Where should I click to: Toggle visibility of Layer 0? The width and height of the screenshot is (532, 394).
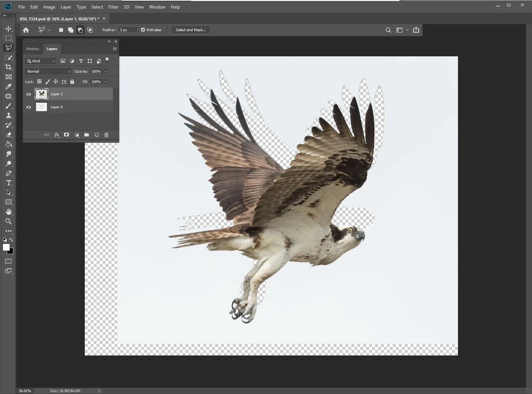pyautogui.click(x=29, y=107)
